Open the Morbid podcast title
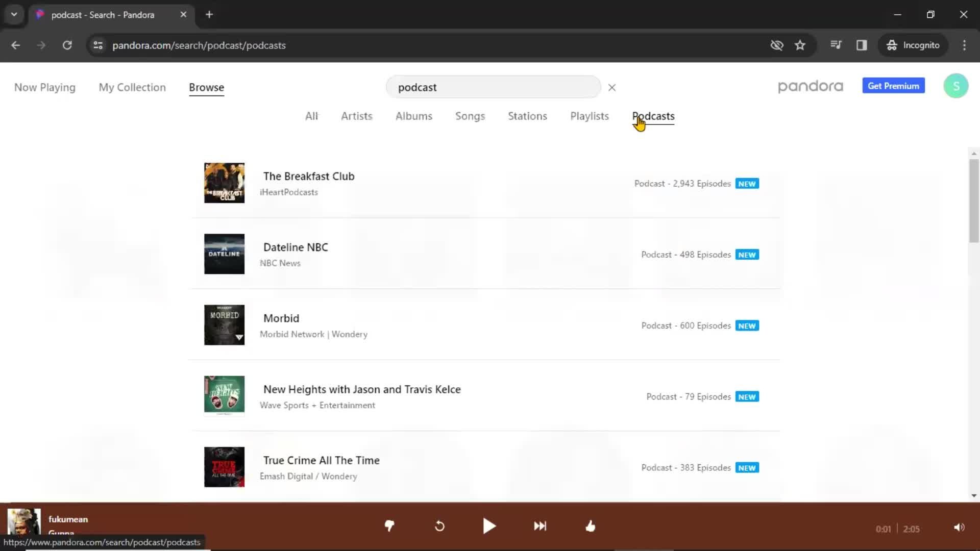This screenshot has width=980, height=551. 281,318
